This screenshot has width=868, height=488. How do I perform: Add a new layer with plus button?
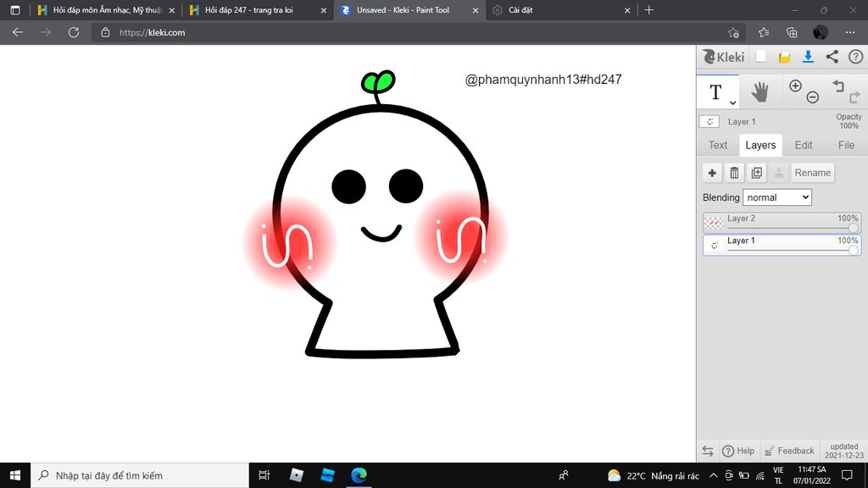pos(712,173)
